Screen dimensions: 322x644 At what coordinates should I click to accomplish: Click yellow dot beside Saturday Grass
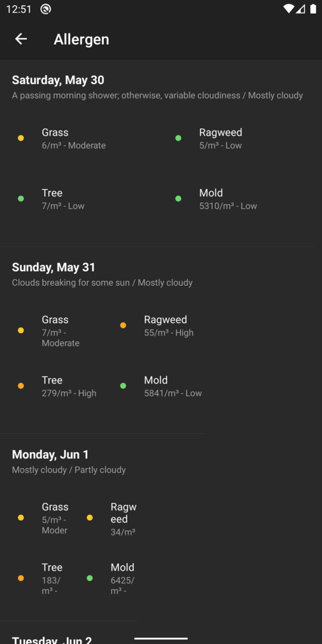coord(21,138)
